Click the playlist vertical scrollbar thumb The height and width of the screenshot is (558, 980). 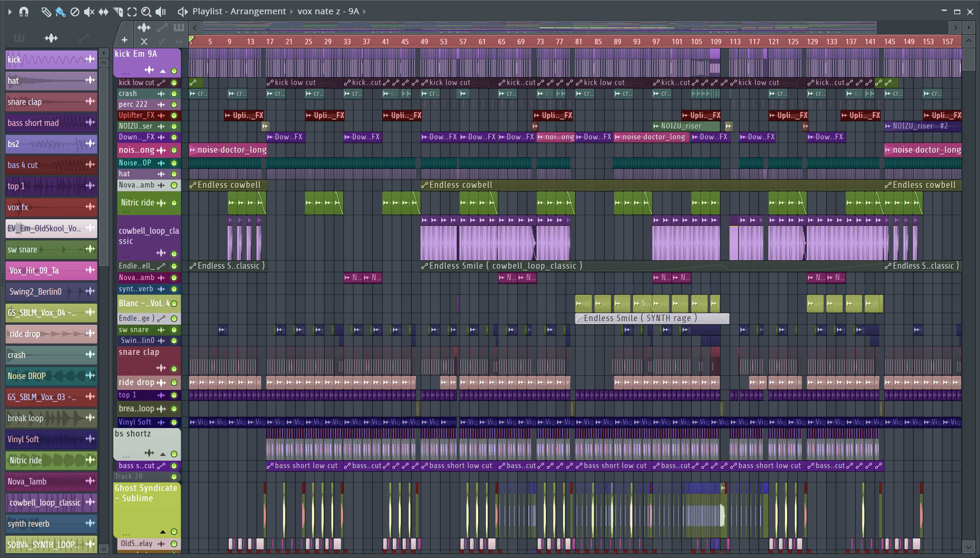click(x=968, y=59)
